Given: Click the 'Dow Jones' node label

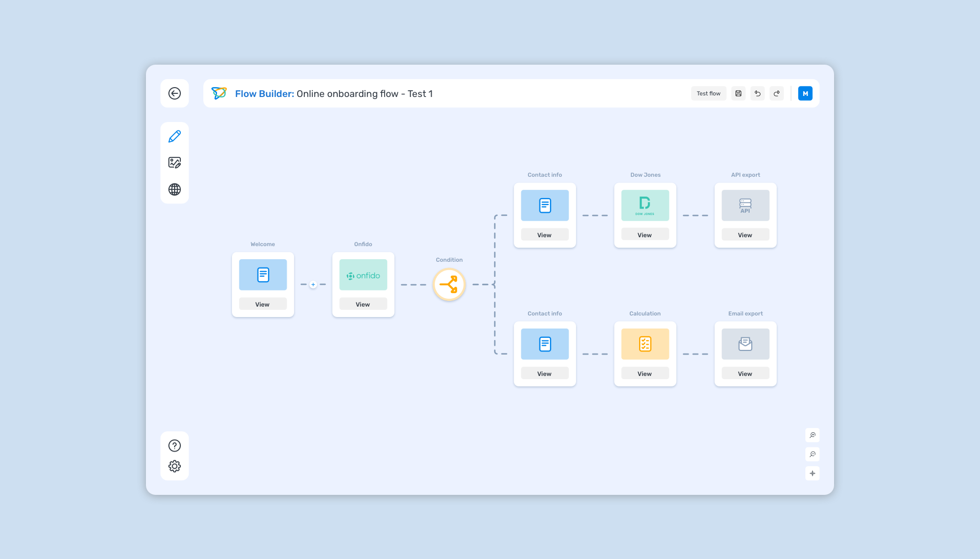Looking at the screenshot, I should tap(645, 175).
